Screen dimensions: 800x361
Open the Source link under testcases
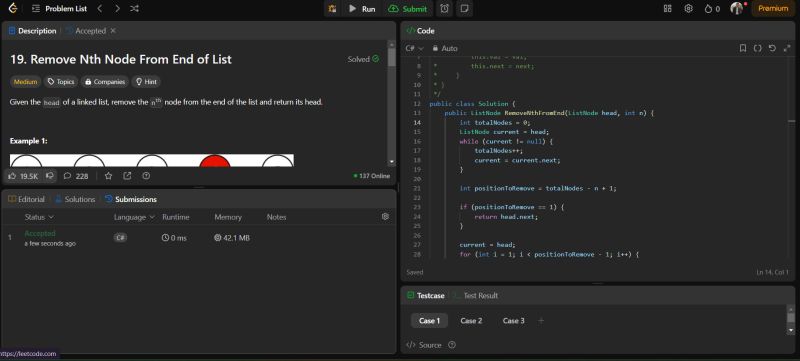[x=424, y=345]
